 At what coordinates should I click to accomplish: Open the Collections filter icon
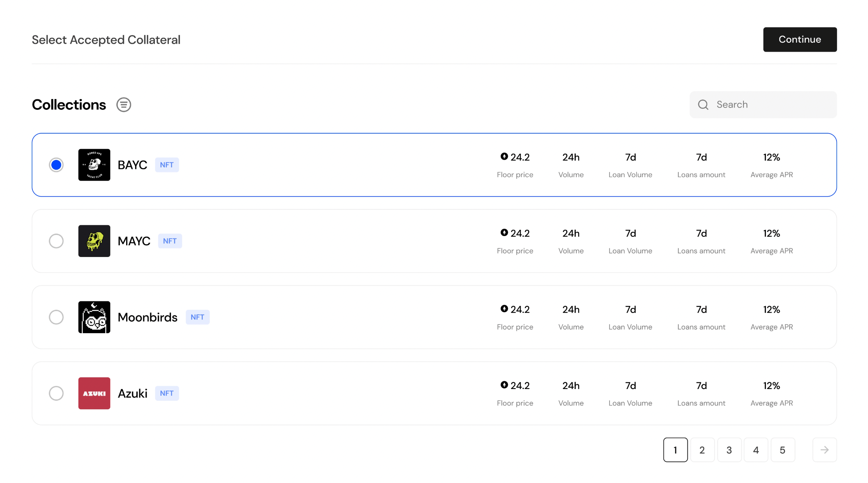123,105
